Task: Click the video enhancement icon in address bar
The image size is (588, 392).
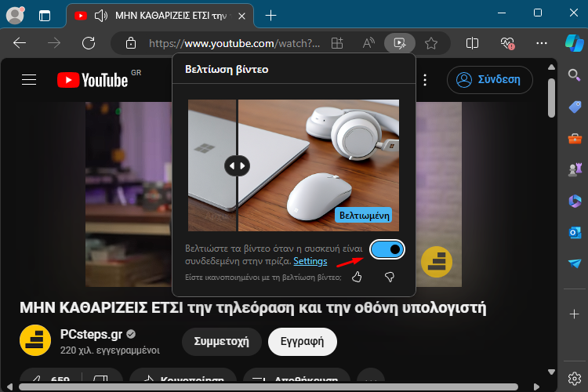Action: click(x=400, y=43)
